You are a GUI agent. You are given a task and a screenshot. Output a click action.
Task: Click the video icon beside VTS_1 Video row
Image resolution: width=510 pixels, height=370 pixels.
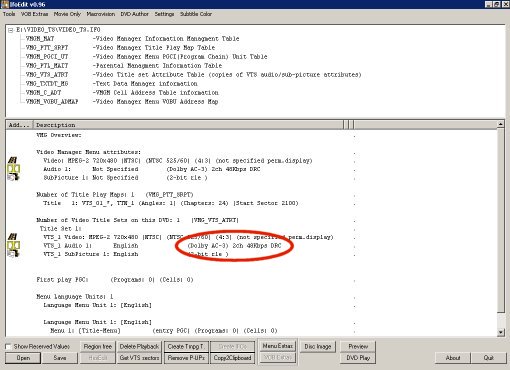[x=13, y=237]
